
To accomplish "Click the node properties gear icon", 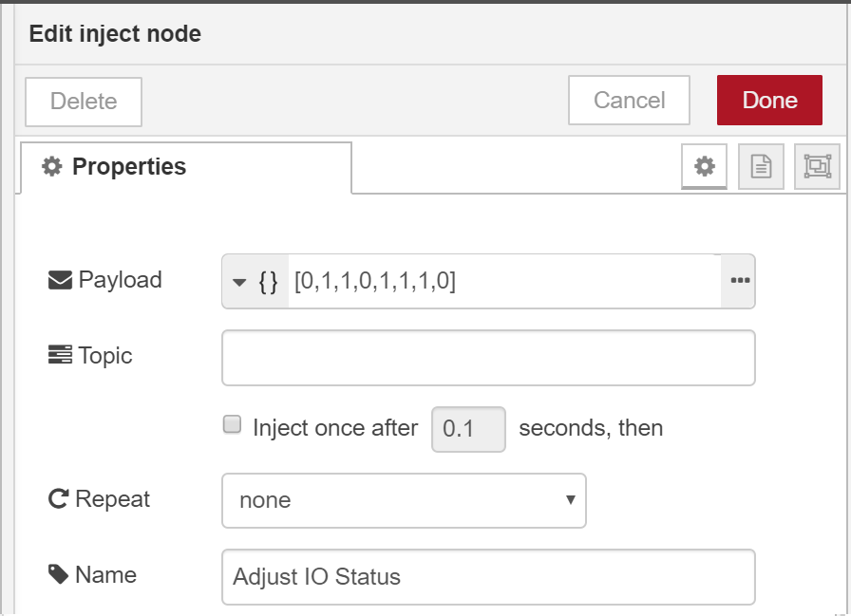I will [703, 166].
